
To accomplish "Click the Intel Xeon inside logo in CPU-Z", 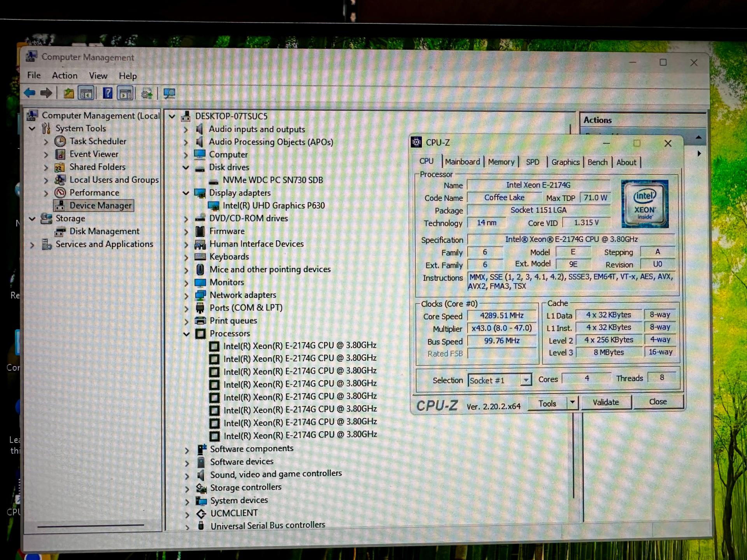I will point(645,204).
